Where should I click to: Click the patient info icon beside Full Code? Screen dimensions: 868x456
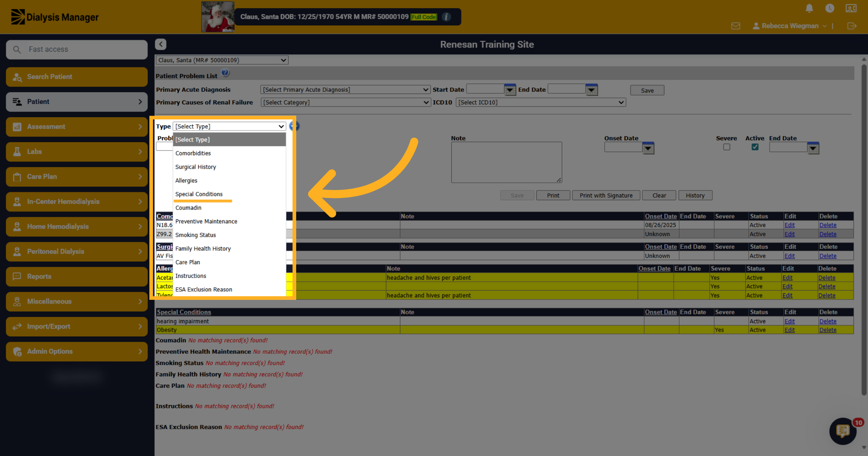(446, 17)
